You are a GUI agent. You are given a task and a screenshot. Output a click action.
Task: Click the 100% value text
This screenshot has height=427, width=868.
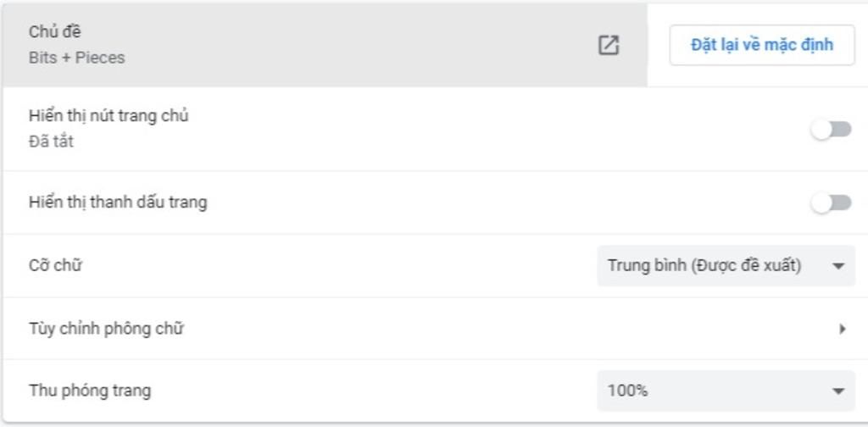click(x=628, y=391)
